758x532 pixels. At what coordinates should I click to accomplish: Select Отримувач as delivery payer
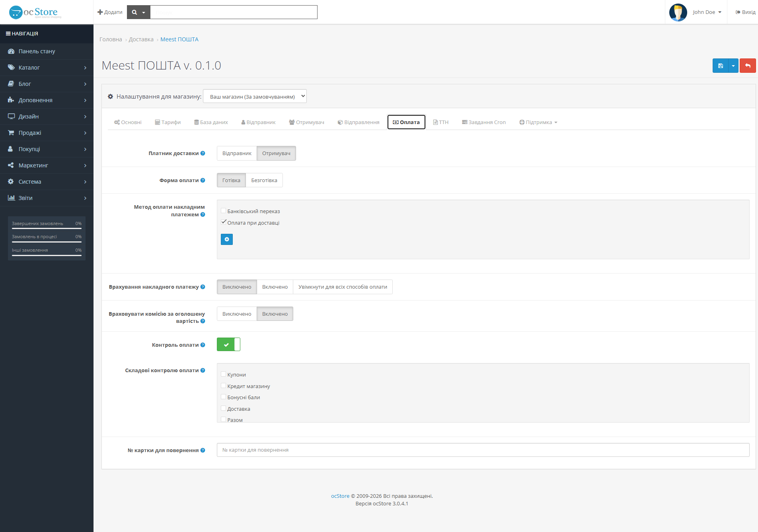pos(276,153)
